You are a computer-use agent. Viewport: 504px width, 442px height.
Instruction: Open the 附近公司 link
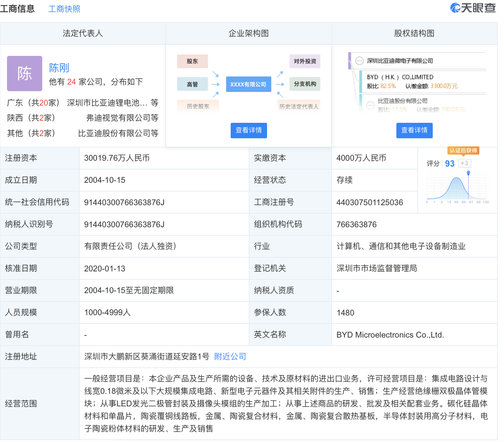(x=230, y=357)
